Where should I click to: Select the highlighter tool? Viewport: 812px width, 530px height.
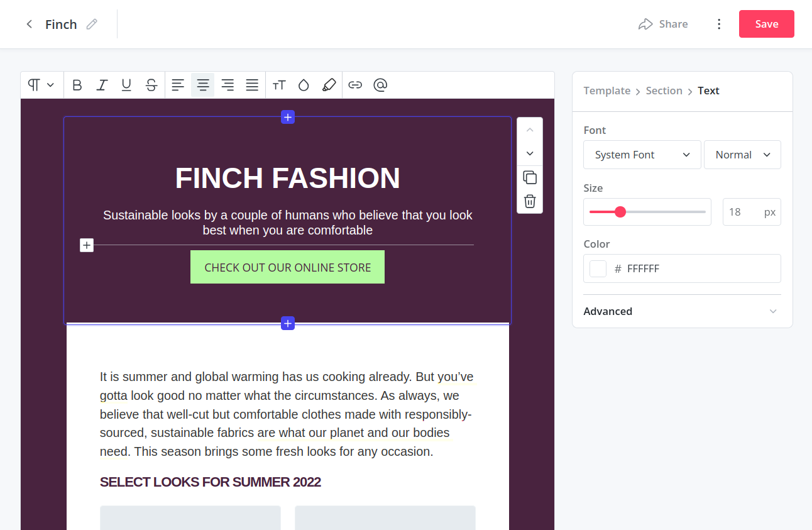[329, 85]
